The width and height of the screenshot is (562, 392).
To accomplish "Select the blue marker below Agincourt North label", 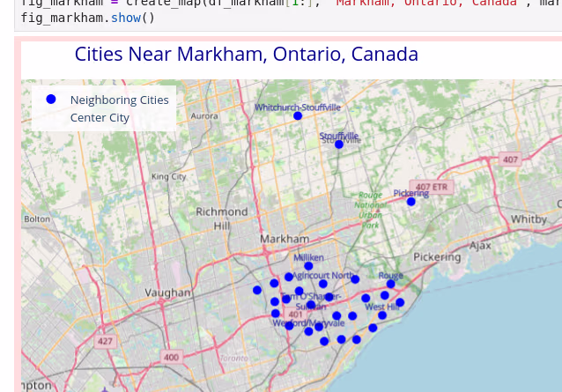I will tap(323, 284).
